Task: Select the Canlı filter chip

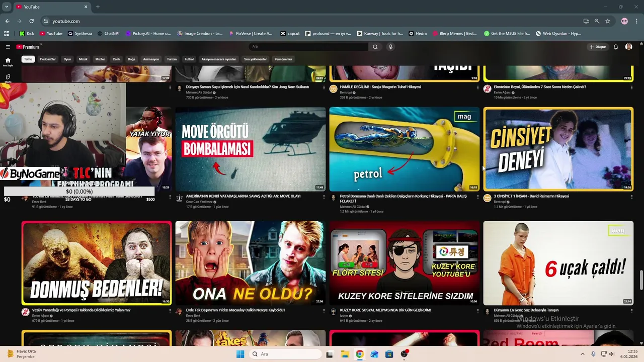Action: (116, 59)
